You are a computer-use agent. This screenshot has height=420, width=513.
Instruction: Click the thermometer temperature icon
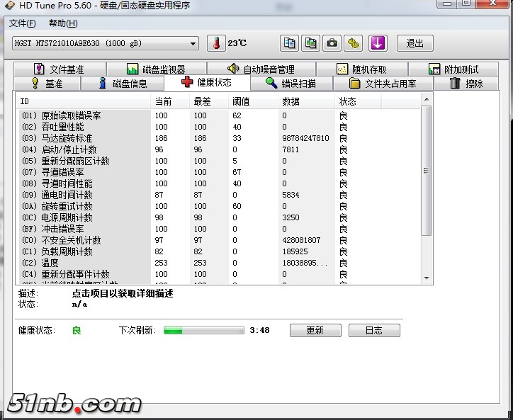pyautogui.click(x=215, y=43)
